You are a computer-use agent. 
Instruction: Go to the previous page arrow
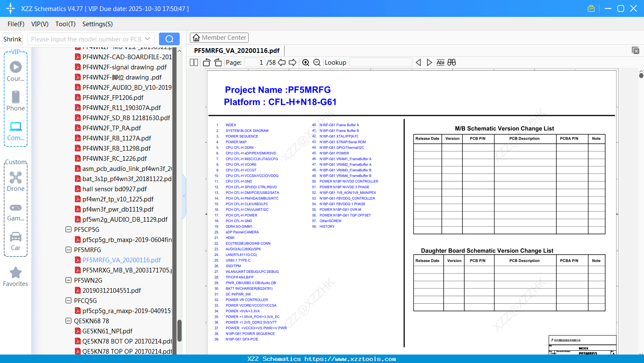tap(282, 62)
